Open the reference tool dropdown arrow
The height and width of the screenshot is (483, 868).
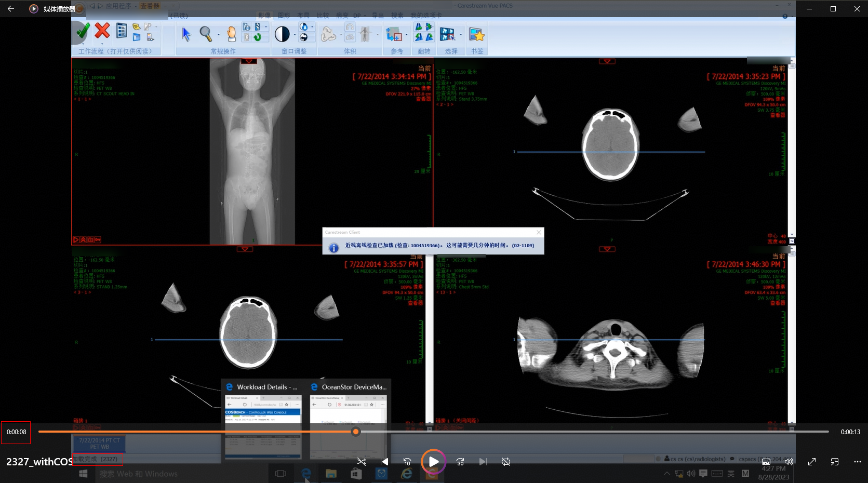point(406,35)
